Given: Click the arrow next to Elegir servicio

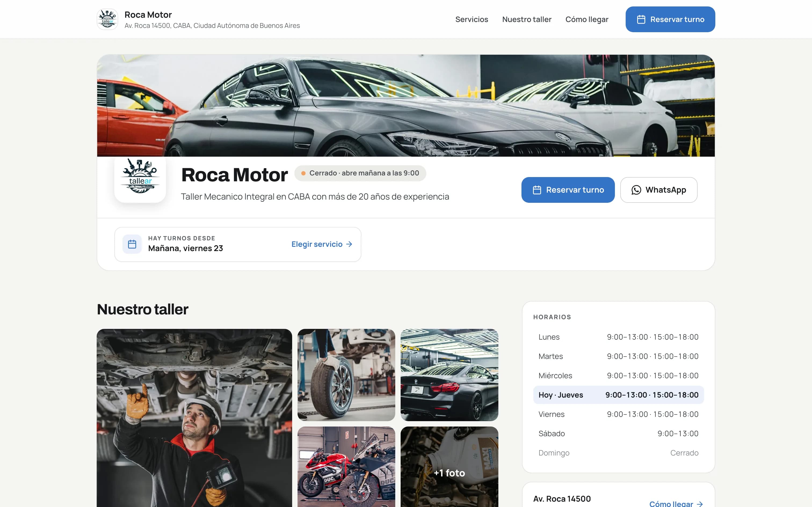Looking at the screenshot, I should point(349,244).
